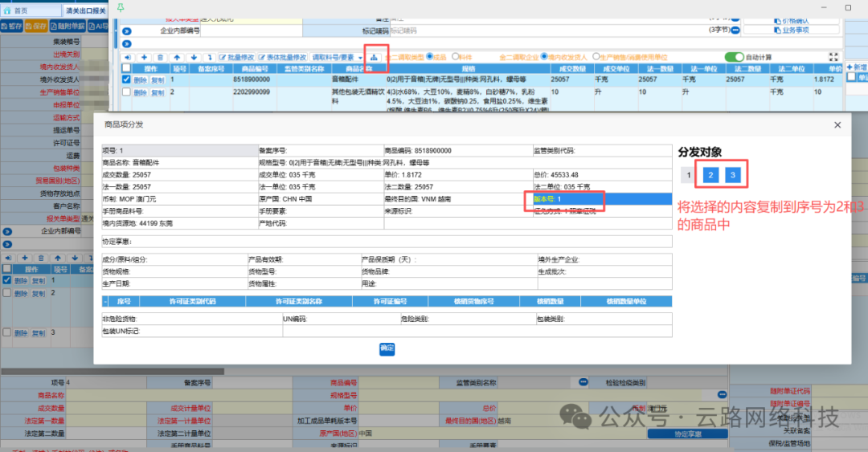Open the 调取料号/要素 dropdown
The width and height of the screenshot is (868, 452).
coord(337,58)
